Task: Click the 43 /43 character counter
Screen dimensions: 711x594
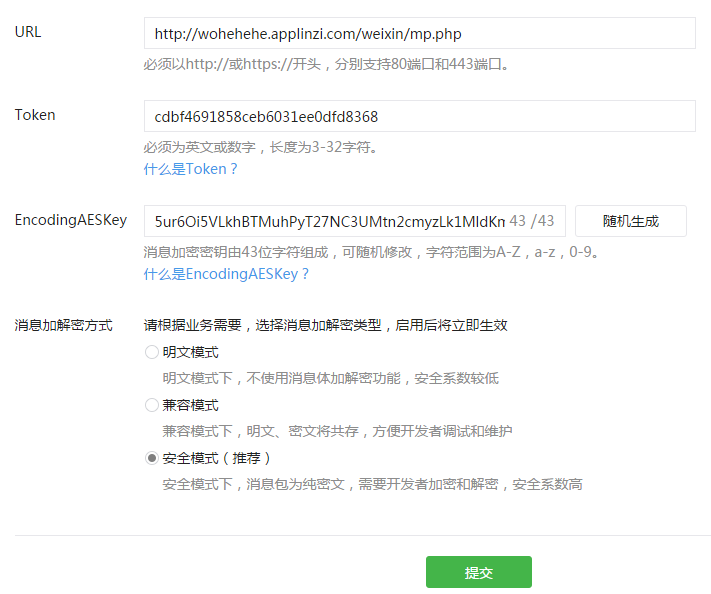Action: (x=532, y=221)
